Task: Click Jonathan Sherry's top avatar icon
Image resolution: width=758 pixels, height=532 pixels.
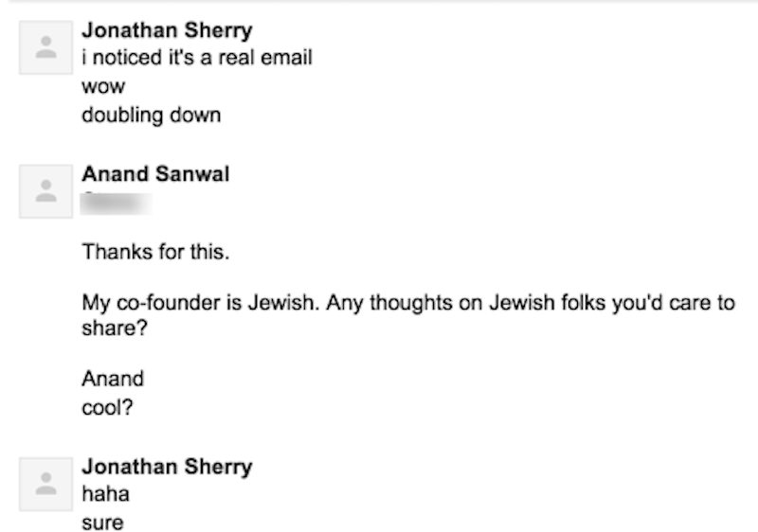Action: (x=45, y=47)
